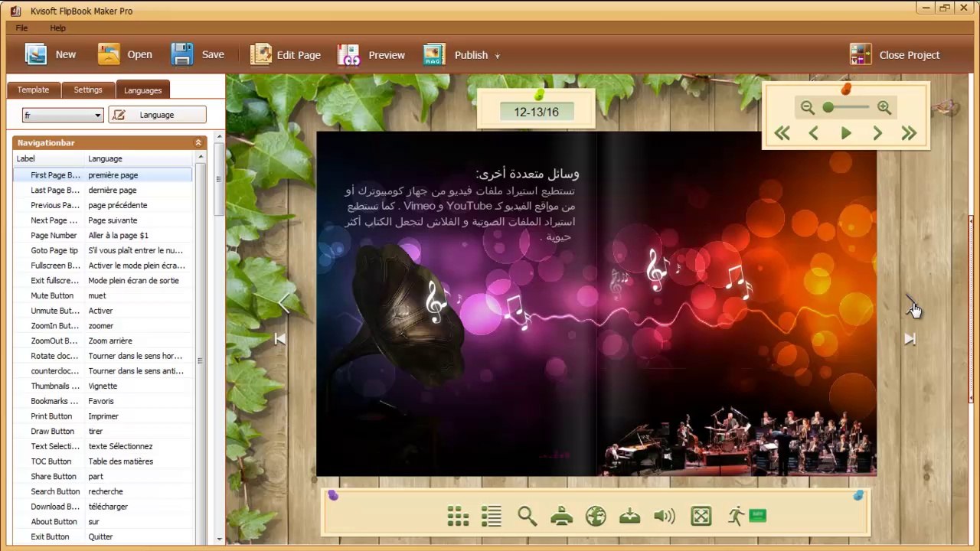Zoom out with the minus magnifier
This screenshot has width=980, height=551.
click(808, 108)
